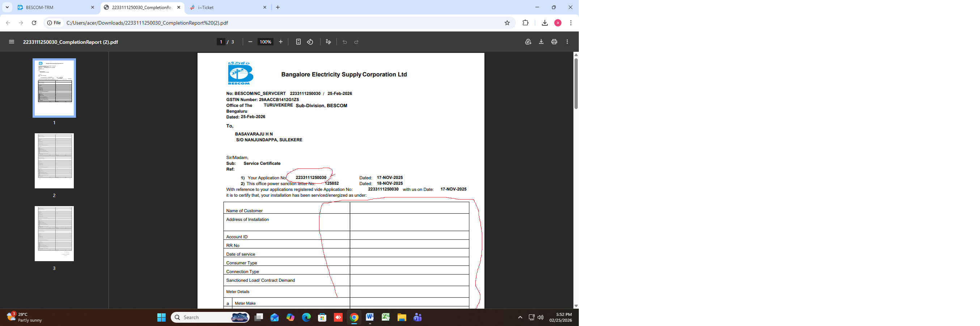Click the 'Name of Customer' row label
The height and width of the screenshot is (326, 980).
point(244,210)
